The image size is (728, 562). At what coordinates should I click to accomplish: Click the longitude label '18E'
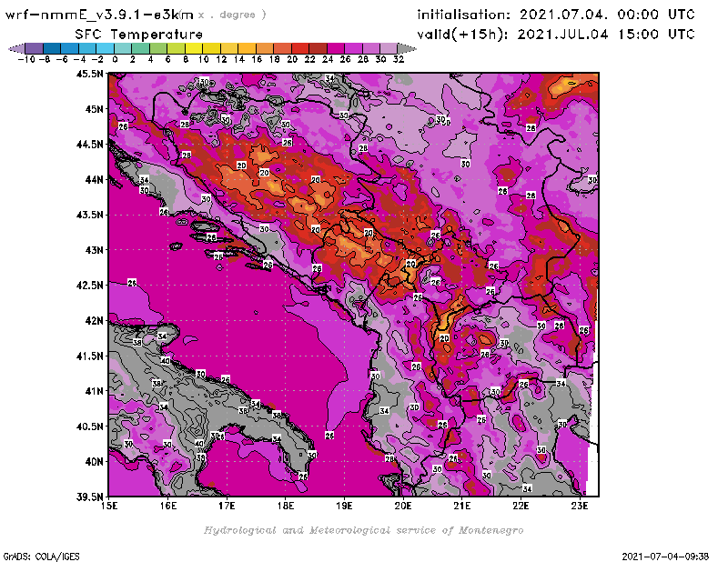[x=286, y=506]
